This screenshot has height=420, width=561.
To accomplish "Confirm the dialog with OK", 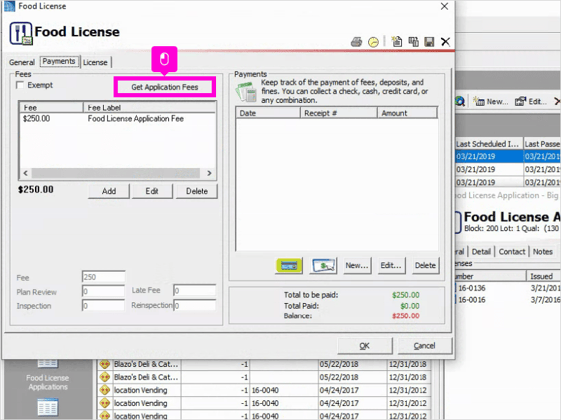I will click(x=365, y=346).
